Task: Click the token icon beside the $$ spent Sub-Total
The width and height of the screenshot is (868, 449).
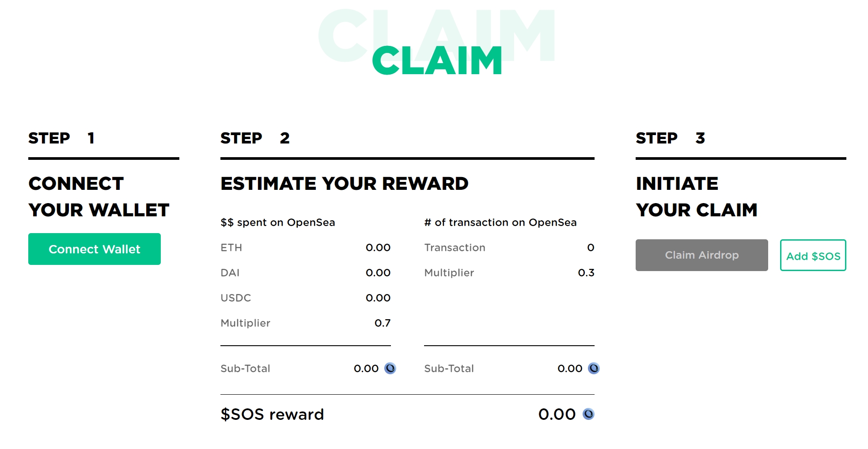Action: [x=390, y=368]
